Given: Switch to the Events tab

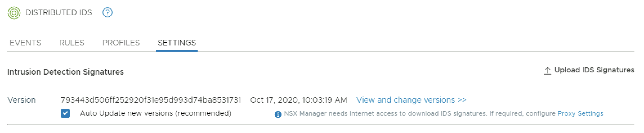Looking at the screenshot, I should [x=25, y=43].
